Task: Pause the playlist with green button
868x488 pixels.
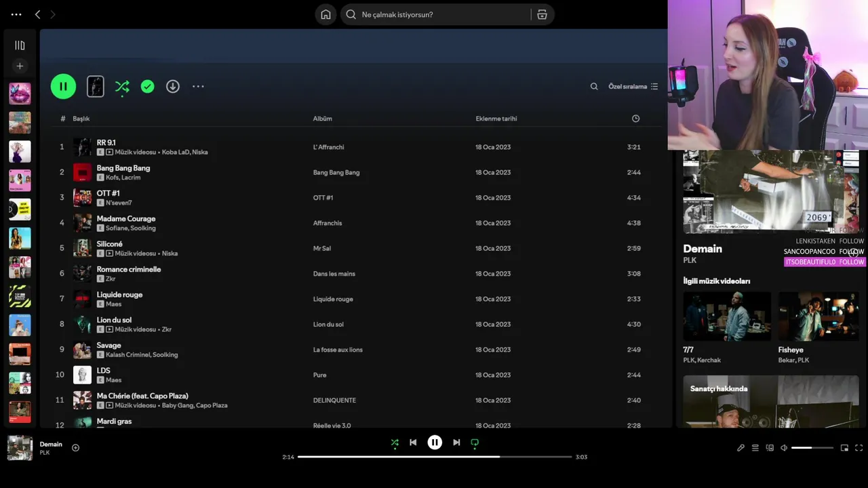Action: point(63,86)
